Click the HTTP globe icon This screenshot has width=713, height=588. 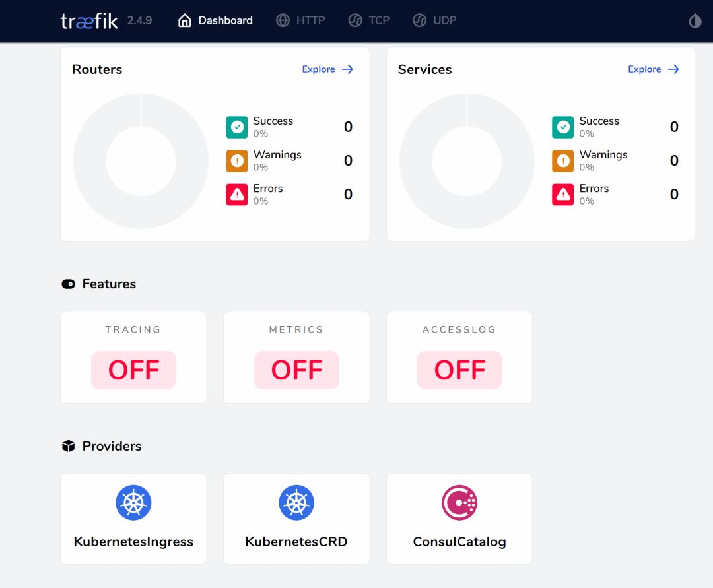(283, 20)
